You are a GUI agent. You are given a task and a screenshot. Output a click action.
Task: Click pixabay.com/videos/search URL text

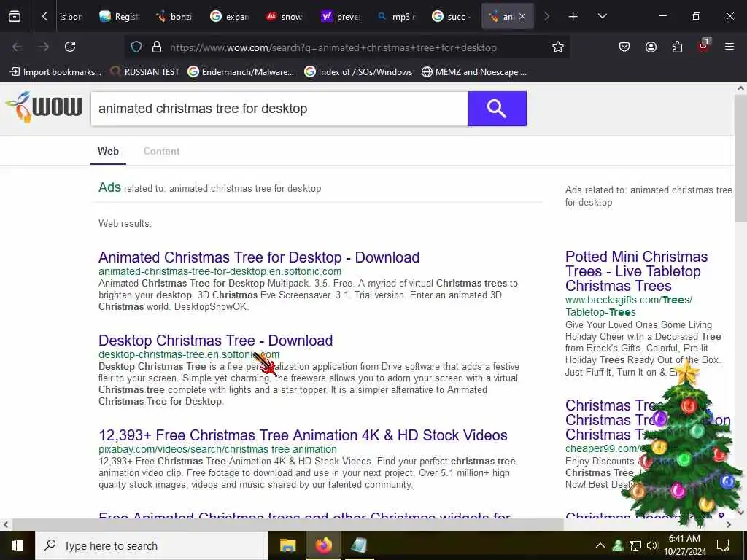217,449
